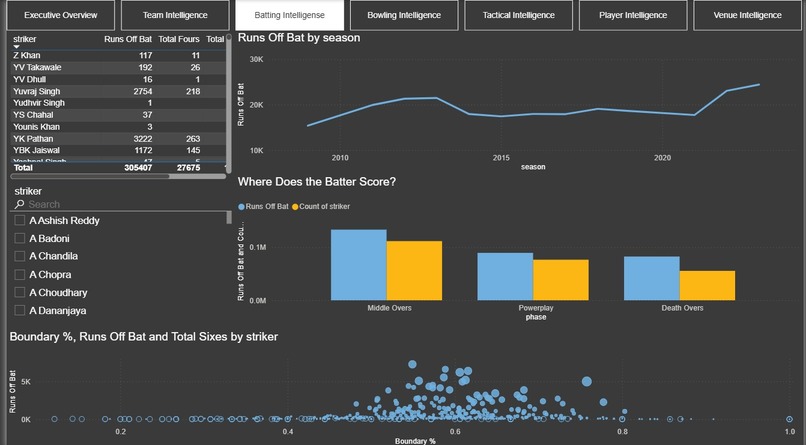Image resolution: width=806 pixels, height=445 pixels.
Task: Click the sort arrow under striker header
Action: tap(16, 47)
